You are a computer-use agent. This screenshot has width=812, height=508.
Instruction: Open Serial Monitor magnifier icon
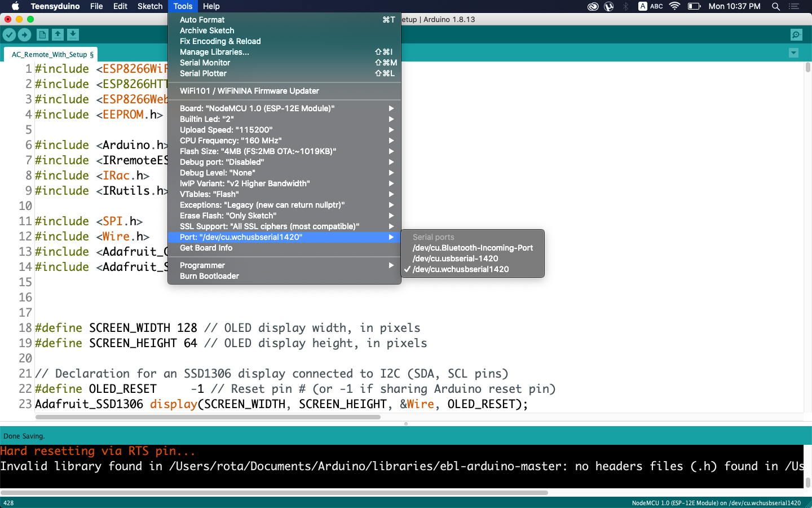[x=796, y=35]
